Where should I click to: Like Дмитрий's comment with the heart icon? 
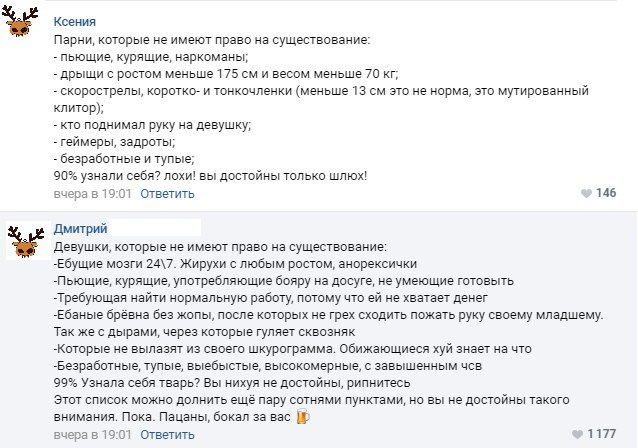[x=577, y=435]
